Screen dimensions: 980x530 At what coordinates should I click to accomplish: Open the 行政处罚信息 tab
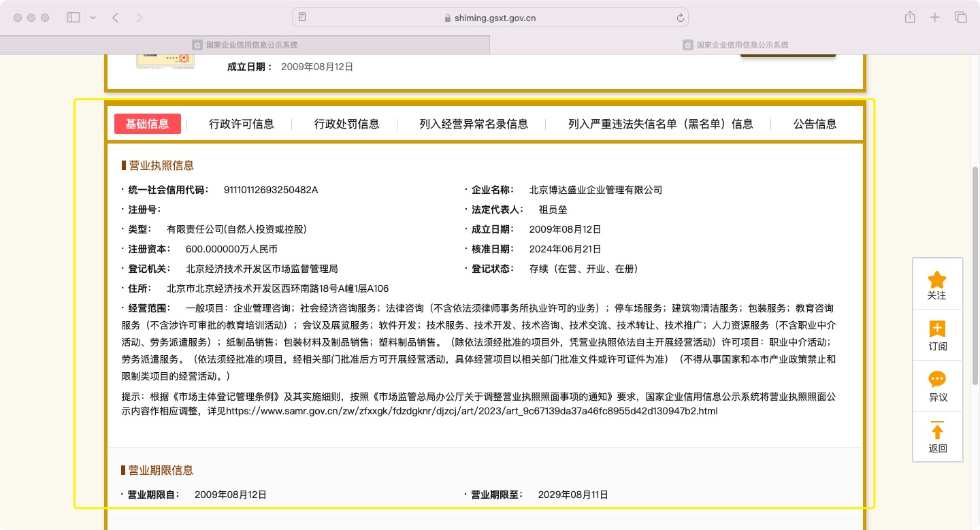(346, 124)
